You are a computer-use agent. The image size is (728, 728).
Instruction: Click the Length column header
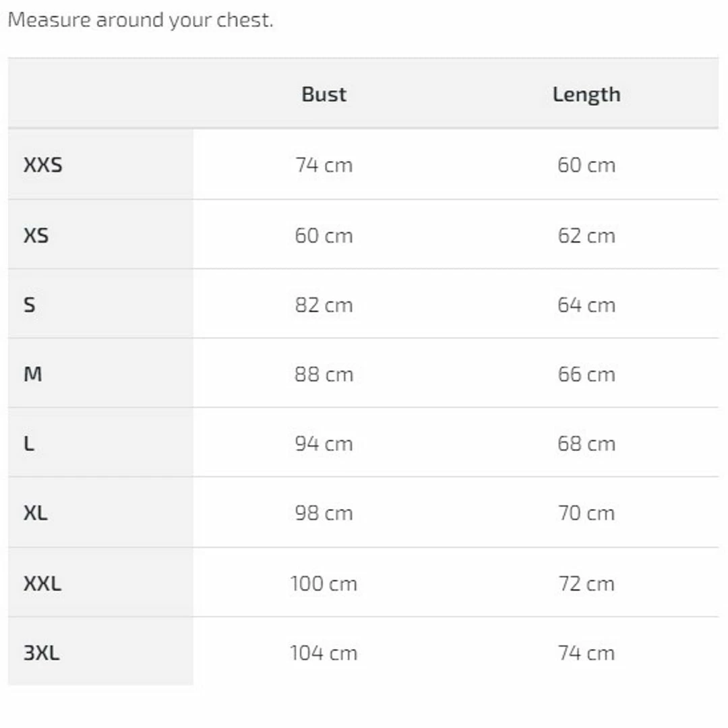coord(586,94)
